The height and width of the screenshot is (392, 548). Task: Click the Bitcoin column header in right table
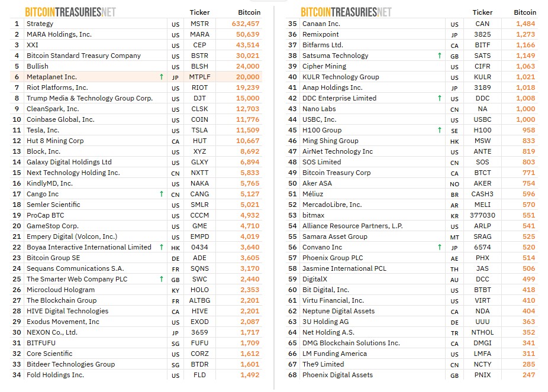coord(525,12)
